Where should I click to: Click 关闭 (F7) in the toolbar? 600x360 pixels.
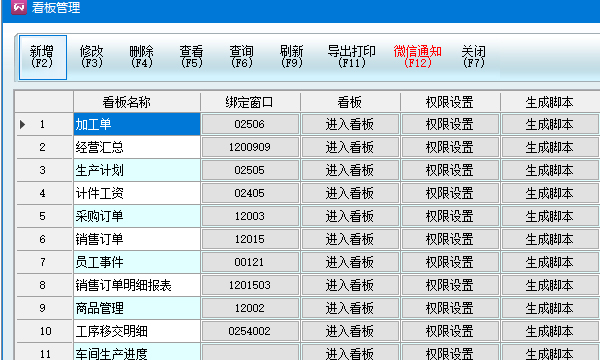[x=473, y=57]
